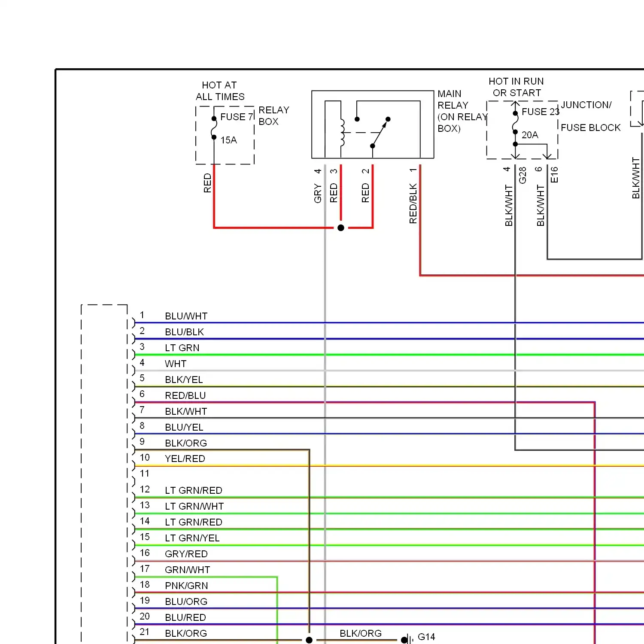Click pin 8 BLU/YEL label

pyautogui.click(x=184, y=427)
